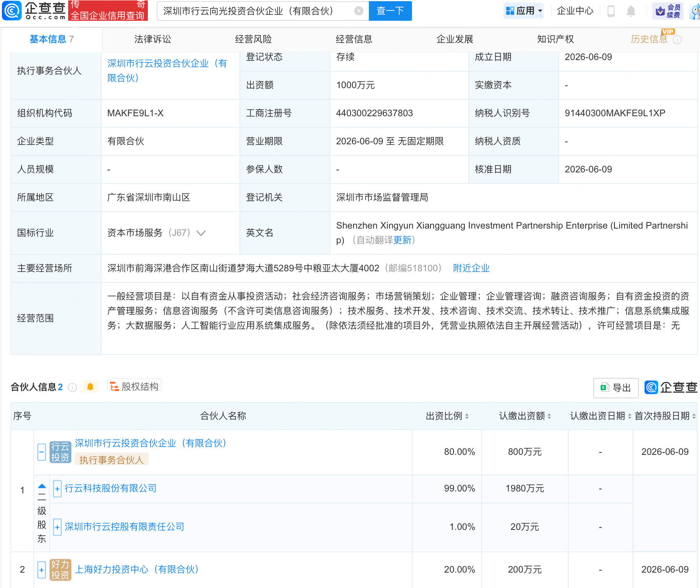Viewport: 700px width, 588px height.
Task: Expand 上海好力投资中心 partner row
Action: click(42, 570)
